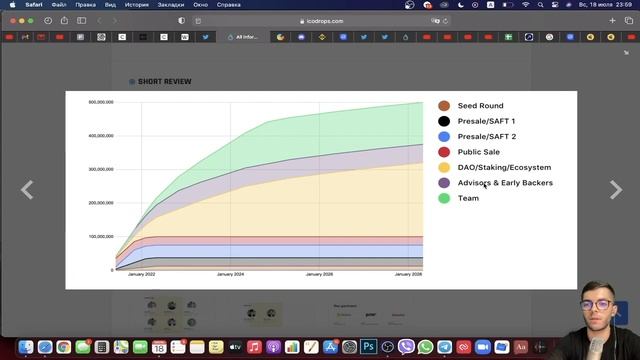Select the 'All infor...' tab
Viewport: 640px width, 360px height.
[x=243, y=37]
